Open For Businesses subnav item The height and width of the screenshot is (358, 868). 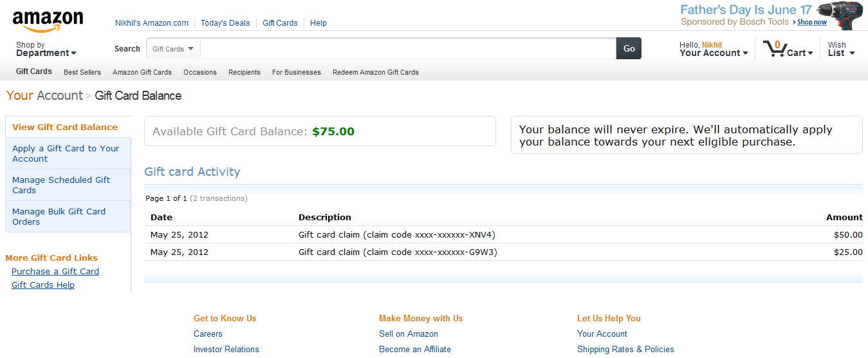point(297,72)
